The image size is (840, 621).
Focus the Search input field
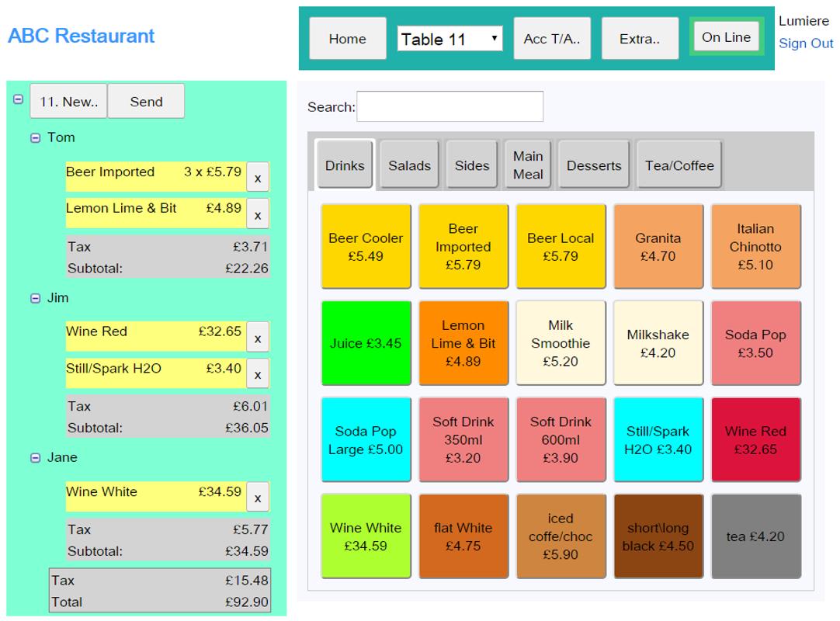450,106
